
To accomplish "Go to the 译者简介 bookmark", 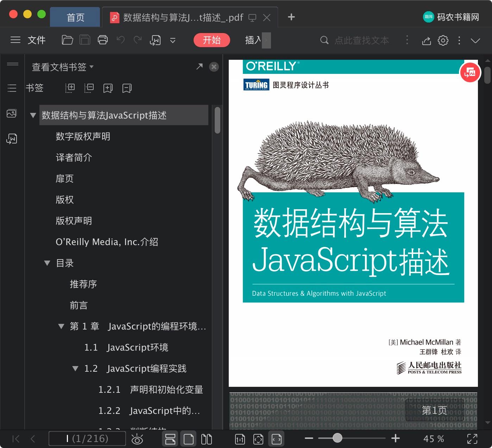I will pyautogui.click(x=74, y=158).
